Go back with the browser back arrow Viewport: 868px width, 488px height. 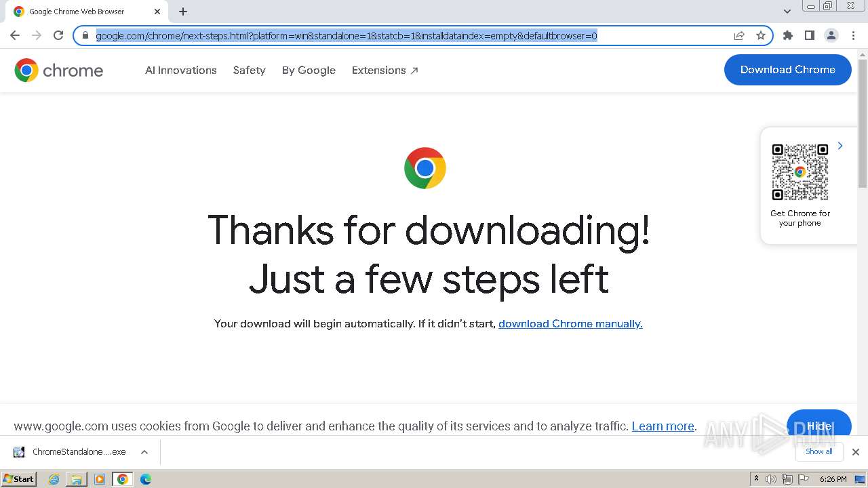coord(15,35)
